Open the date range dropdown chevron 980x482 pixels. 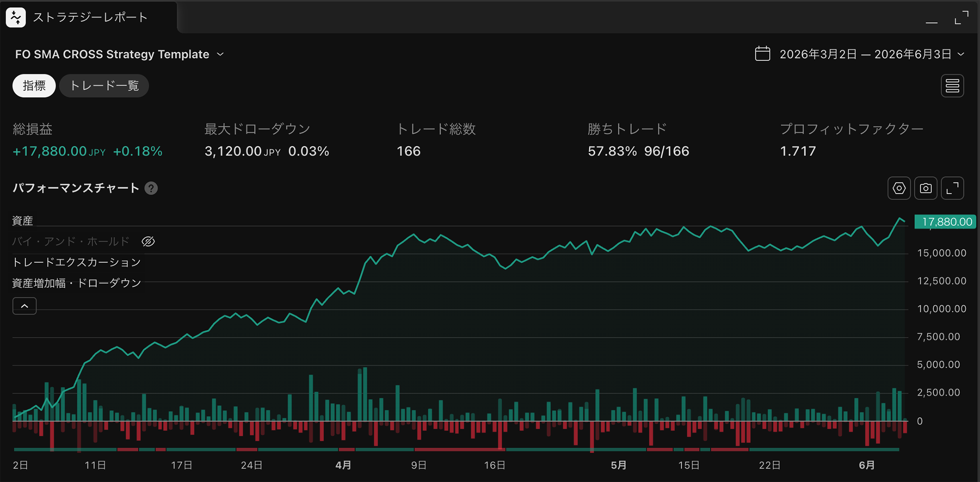pos(961,54)
